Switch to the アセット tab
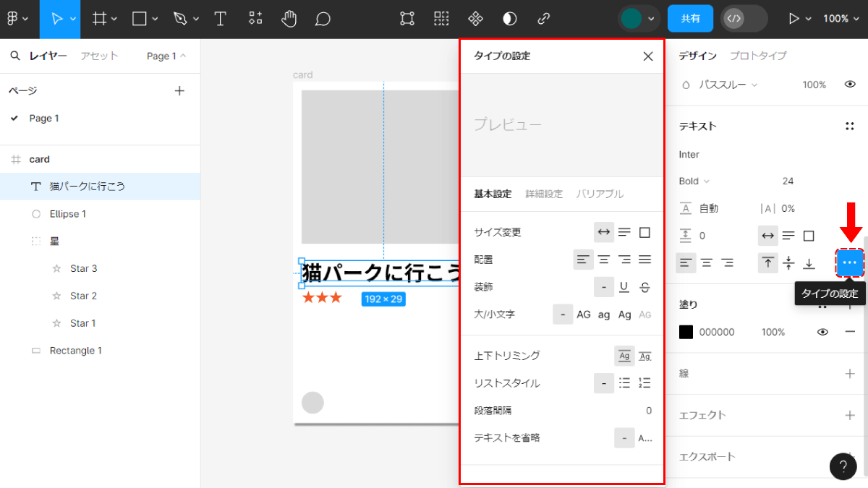 tap(99, 56)
